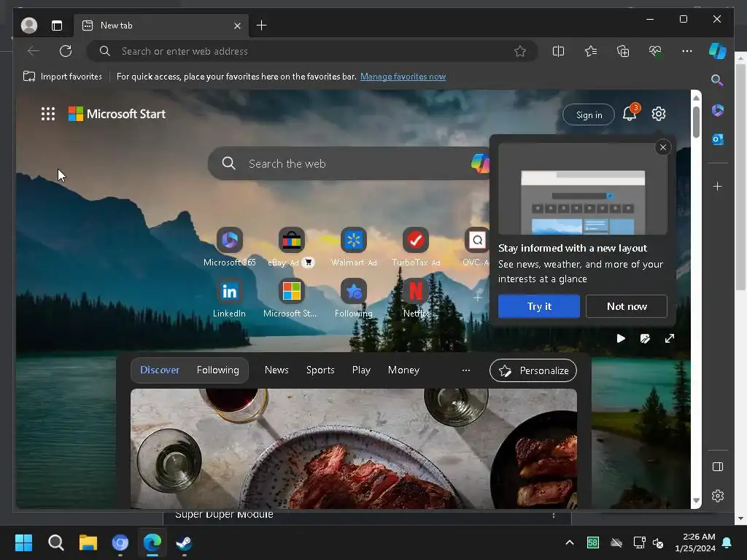Open Microsoft 365 quick link
The width and height of the screenshot is (747, 560).
[230, 246]
